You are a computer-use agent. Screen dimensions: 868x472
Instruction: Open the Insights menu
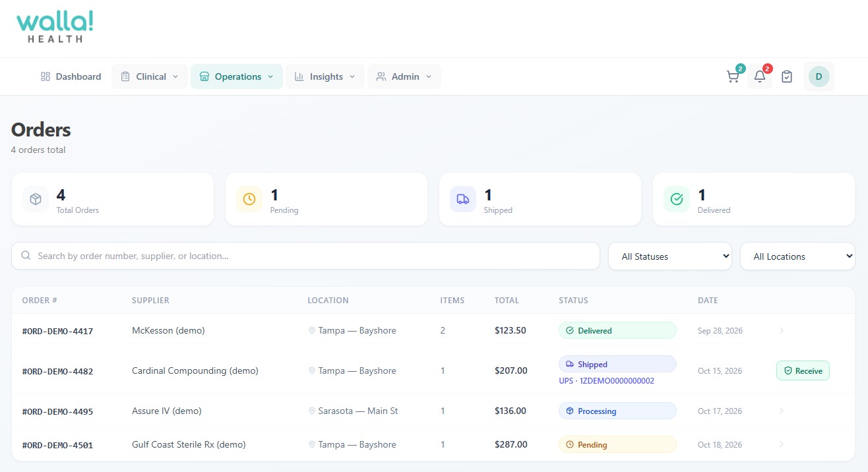pyautogui.click(x=325, y=76)
